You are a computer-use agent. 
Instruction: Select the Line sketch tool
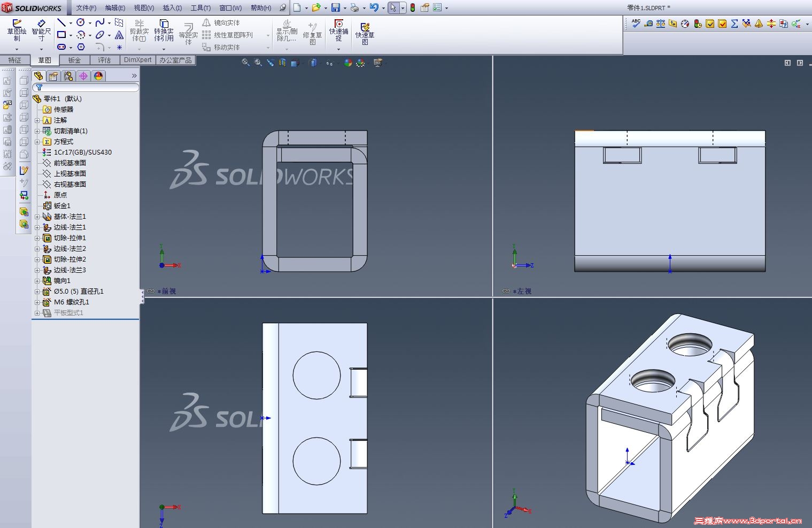pyautogui.click(x=61, y=22)
